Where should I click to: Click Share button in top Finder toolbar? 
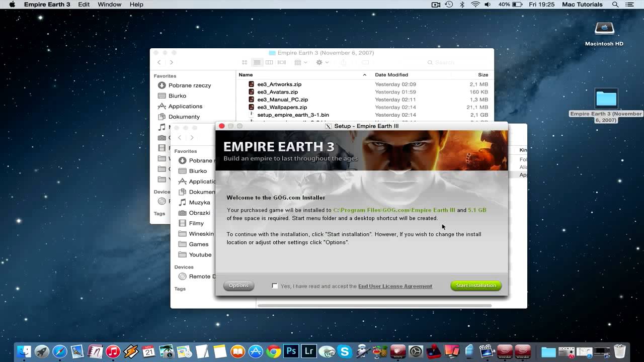[x=344, y=62]
